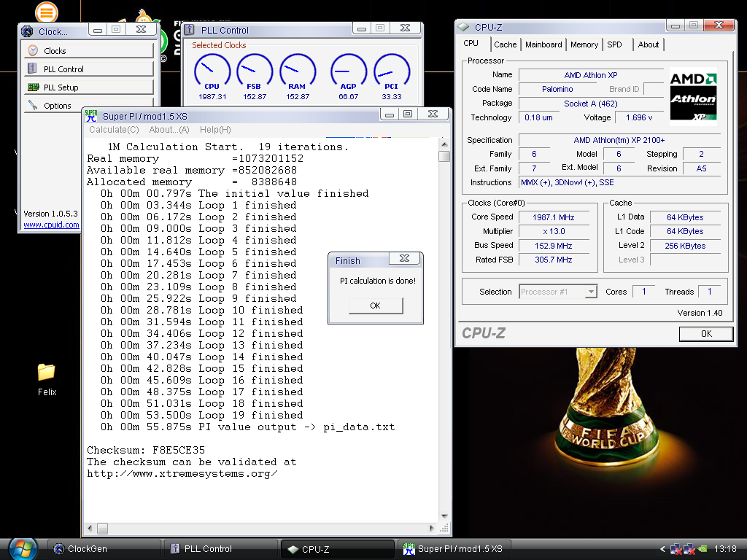
Task: Click the Code Name value Palomino
Action: click(557, 89)
